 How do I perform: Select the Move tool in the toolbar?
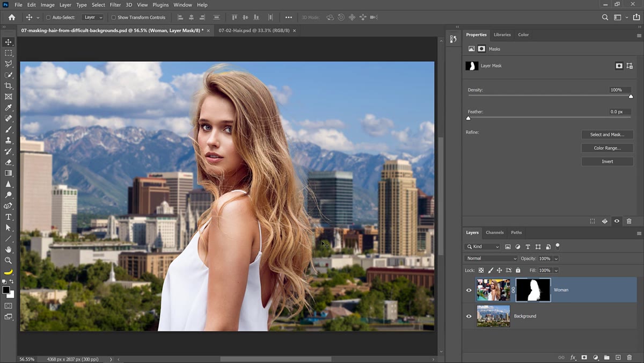(8, 42)
